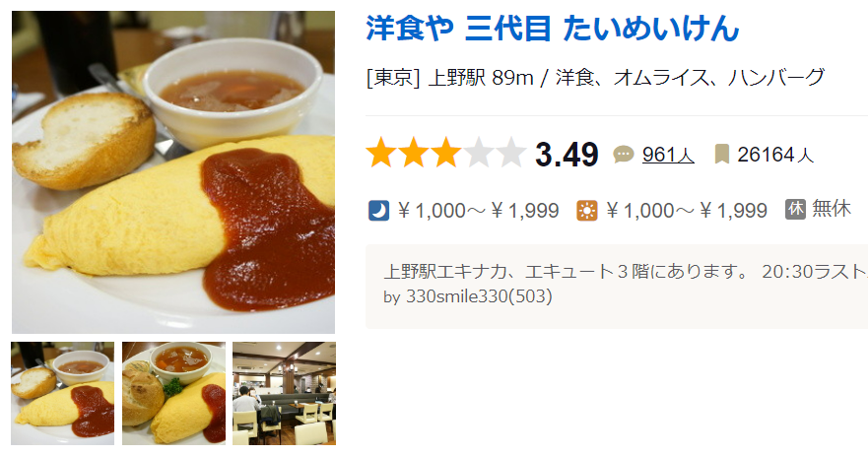The image size is (868, 455).
Task: Click the dinner budget ￥1,000～￥1,999 text
Action: pyautogui.click(x=478, y=211)
